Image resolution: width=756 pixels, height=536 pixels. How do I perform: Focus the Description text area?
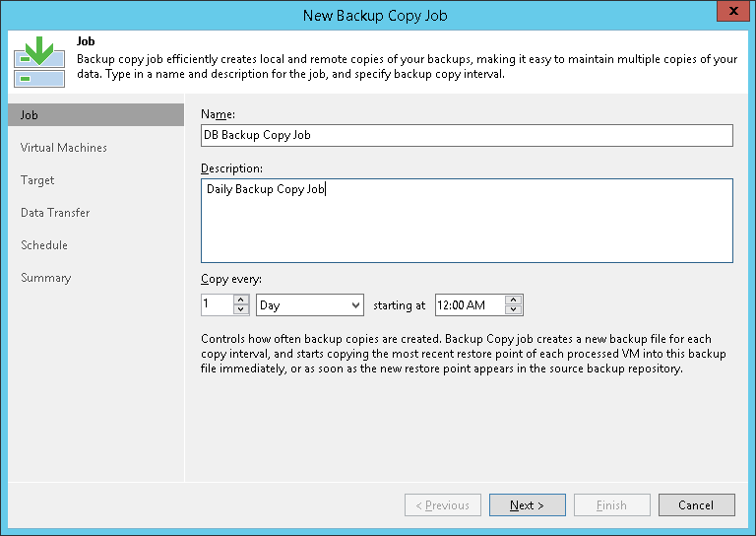[467, 220]
